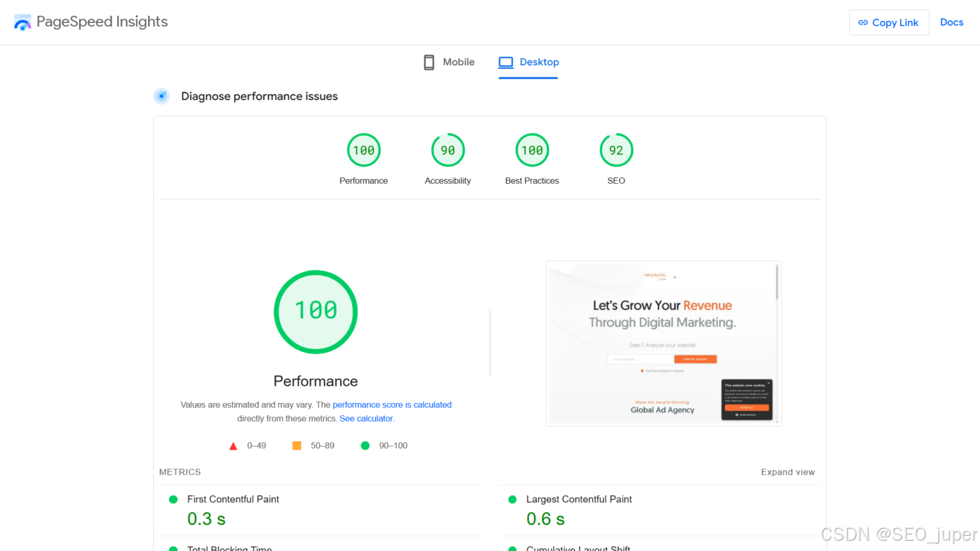Viewport: 980px width, 551px height.
Task: Click the SEO category label
Action: (616, 180)
